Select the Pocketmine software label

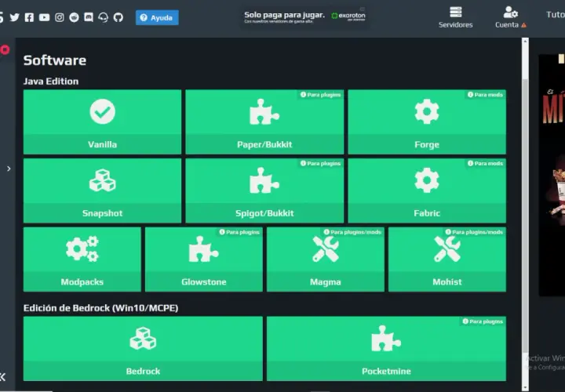tap(386, 372)
